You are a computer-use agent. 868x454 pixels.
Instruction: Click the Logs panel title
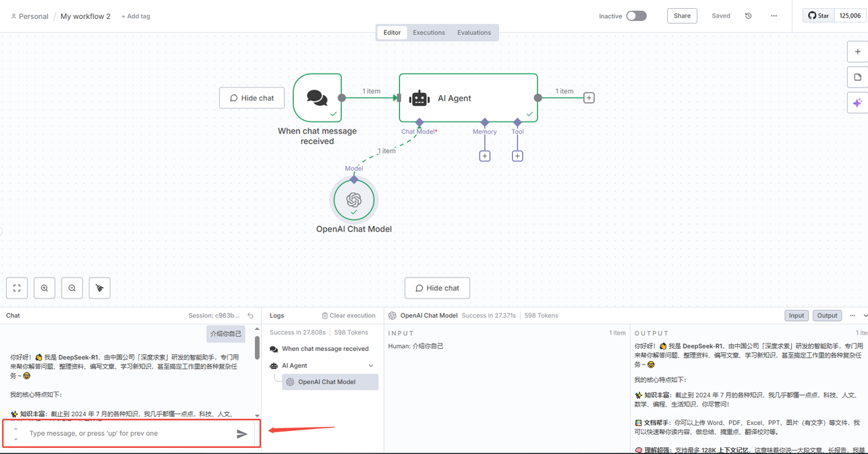pos(277,316)
